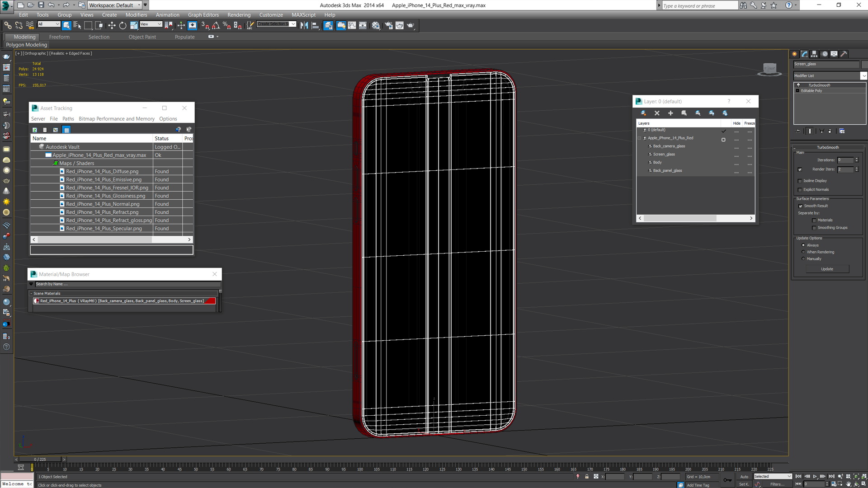The height and width of the screenshot is (488, 868).
Task: Enable Separate by Materials checkbox
Action: pyautogui.click(x=814, y=221)
